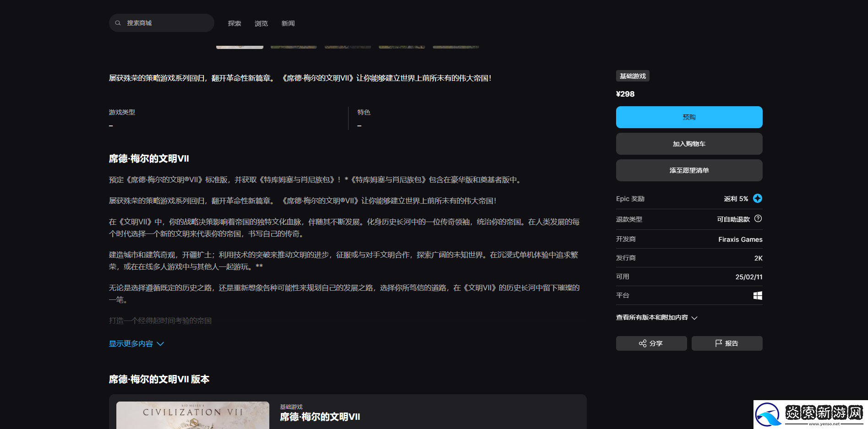
Task: Open the 新闻 menu item
Action: (x=288, y=23)
